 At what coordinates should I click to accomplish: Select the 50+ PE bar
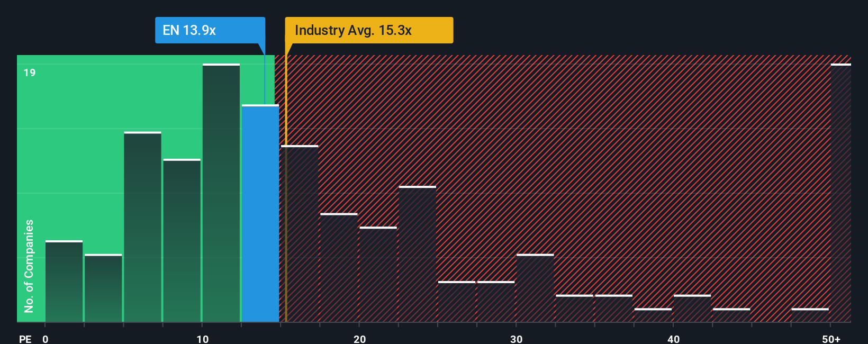[841, 193]
